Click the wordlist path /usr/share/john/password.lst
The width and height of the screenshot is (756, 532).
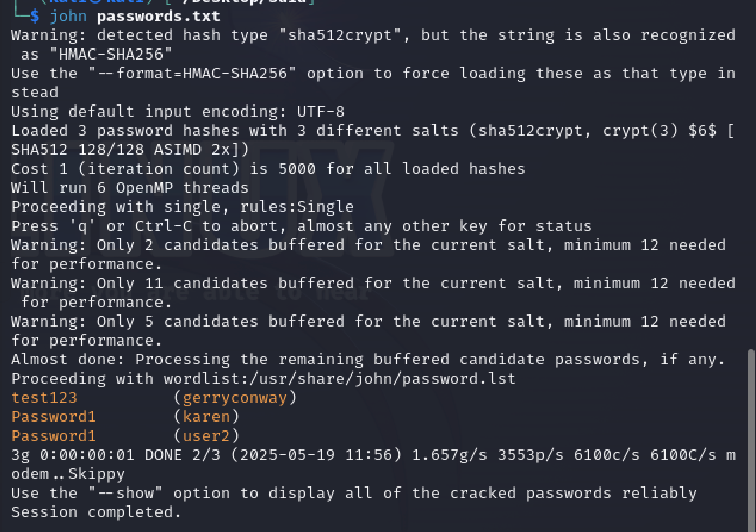[x=383, y=379]
